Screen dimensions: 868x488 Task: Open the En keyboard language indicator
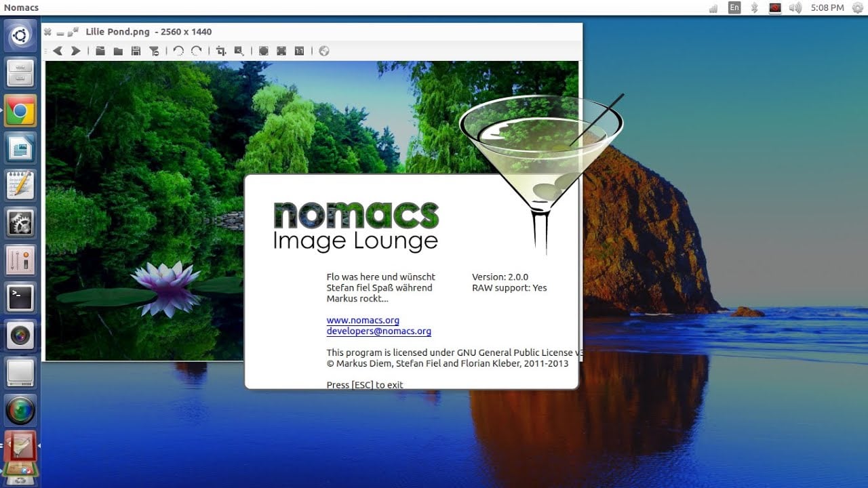734,7
